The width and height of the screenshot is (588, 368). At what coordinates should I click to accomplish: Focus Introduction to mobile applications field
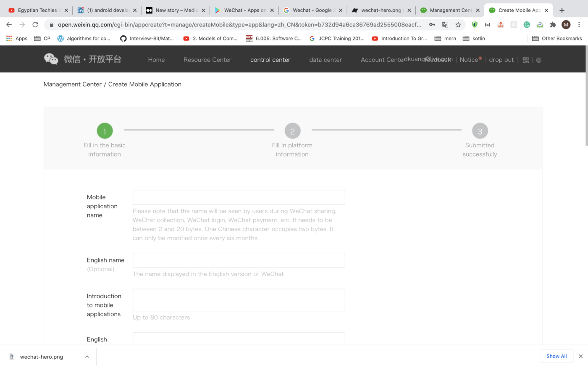(239, 300)
